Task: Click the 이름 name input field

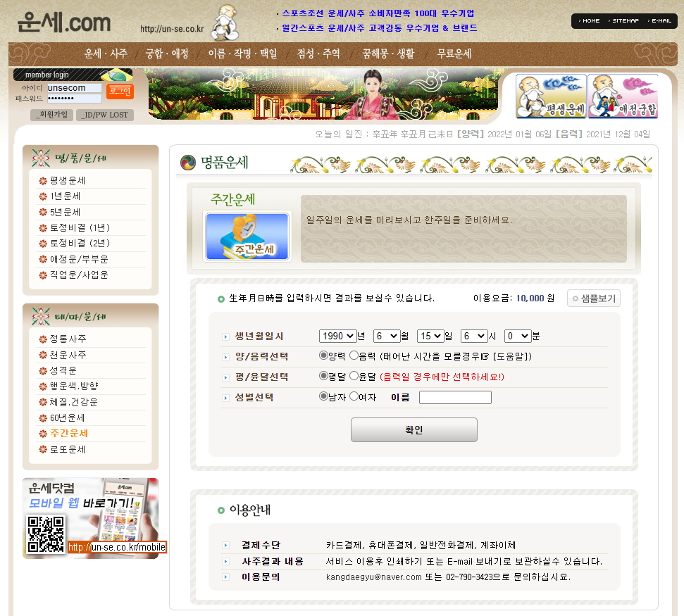Action: (455, 397)
